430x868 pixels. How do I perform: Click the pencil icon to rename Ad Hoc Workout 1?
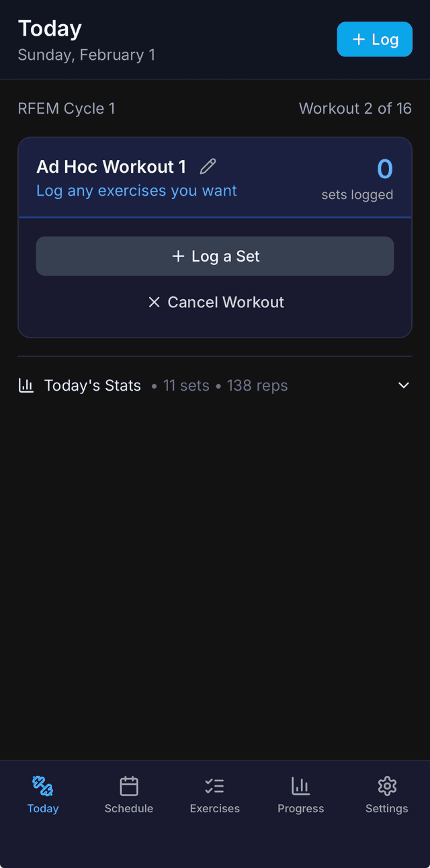point(207,166)
